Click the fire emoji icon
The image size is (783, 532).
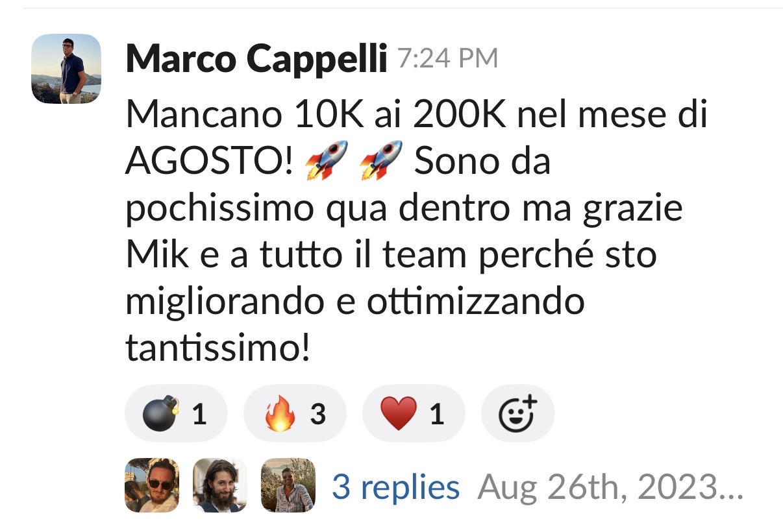tap(280, 414)
